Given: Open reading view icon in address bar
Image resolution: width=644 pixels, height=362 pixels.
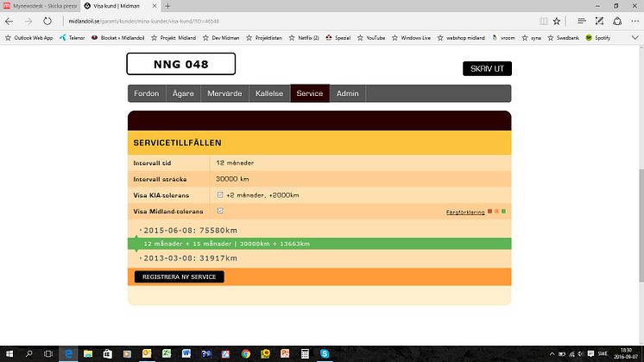Looking at the screenshot, I should [x=543, y=22].
